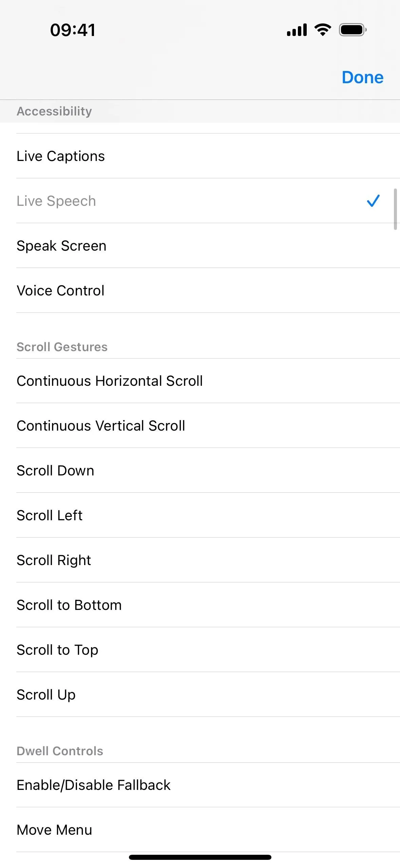Choose Scroll to Bottom
Image resolution: width=400 pixels, height=868 pixels.
[x=200, y=605]
